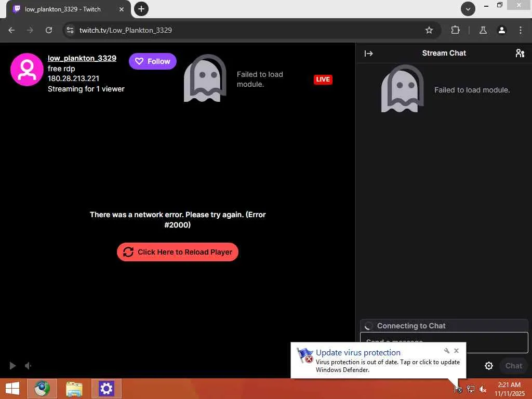
Task: Click the ghost icon beside Follow button
Action: point(205,78)
